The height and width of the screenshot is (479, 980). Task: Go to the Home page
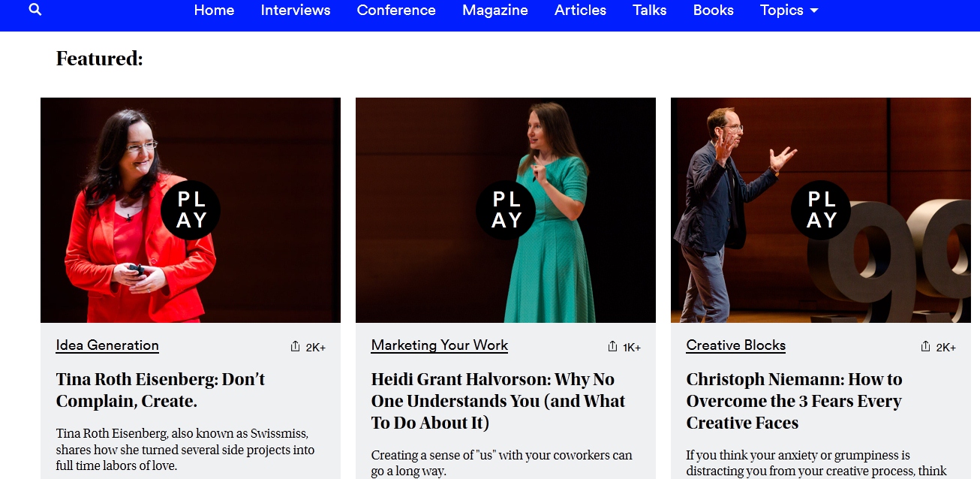coord(214,11)
